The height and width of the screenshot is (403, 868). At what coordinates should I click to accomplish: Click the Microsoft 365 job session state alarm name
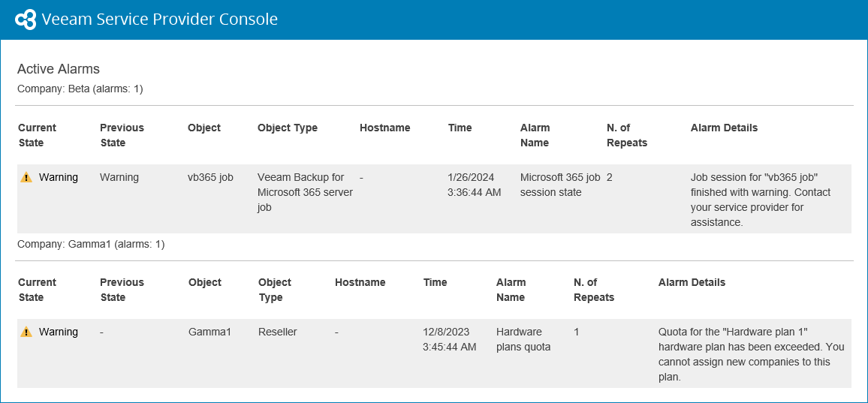tap(560, 185)
